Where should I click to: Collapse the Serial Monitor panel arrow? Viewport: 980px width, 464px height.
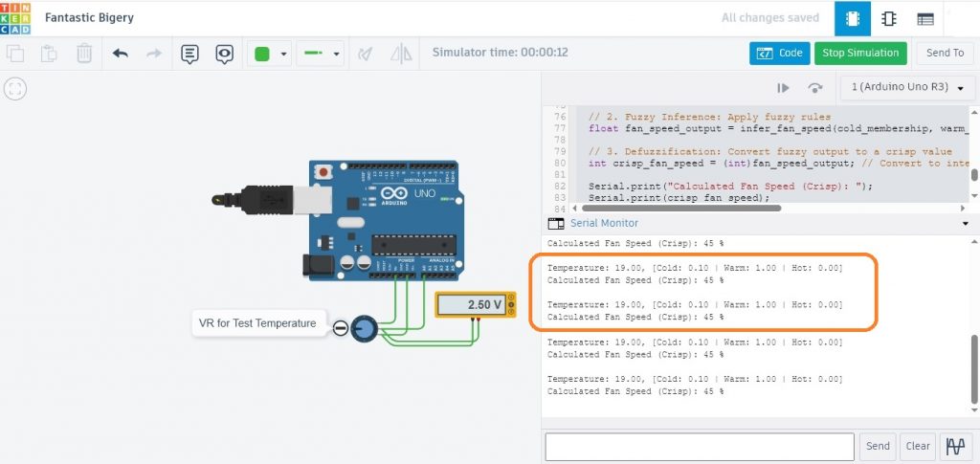(x=966, y=224)
